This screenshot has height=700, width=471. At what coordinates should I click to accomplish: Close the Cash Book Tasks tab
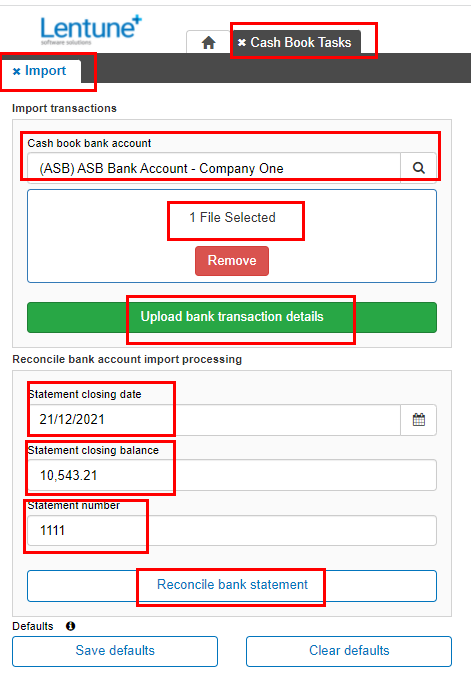point(242,42)
